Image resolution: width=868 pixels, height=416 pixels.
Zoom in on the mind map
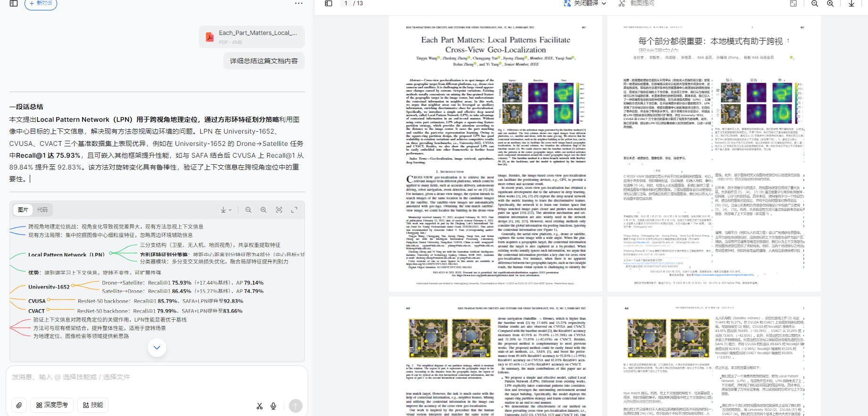tap(263, 210)
